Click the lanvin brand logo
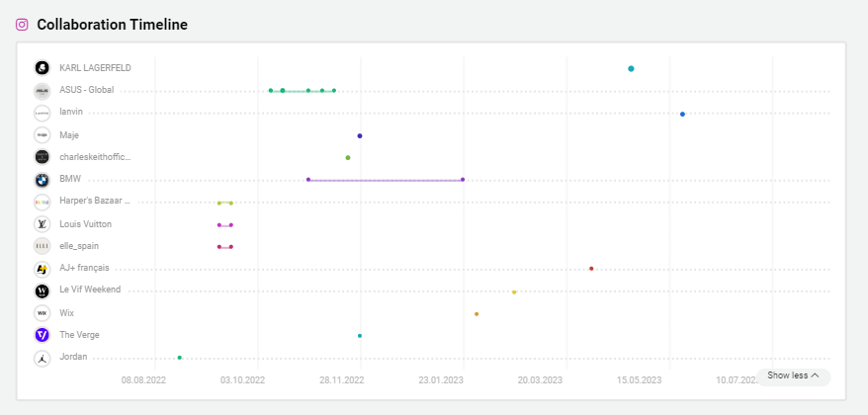 43,113
